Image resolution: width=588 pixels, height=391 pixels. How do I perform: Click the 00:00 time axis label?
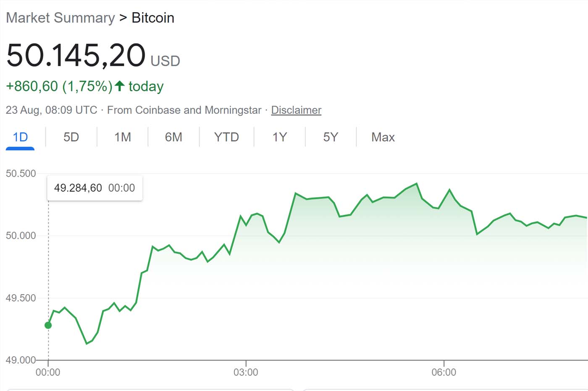(x=48, y=372)
